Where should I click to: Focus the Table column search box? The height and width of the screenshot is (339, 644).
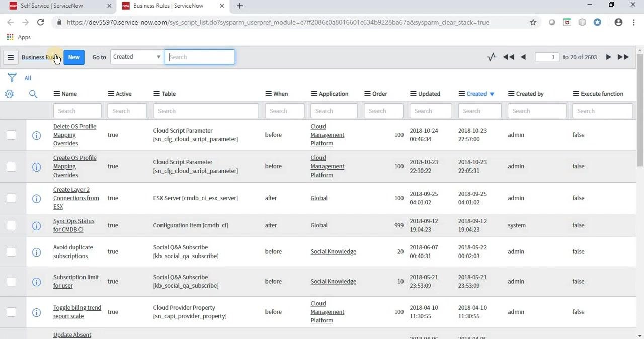pyautogui.click(x=206, y=111)
